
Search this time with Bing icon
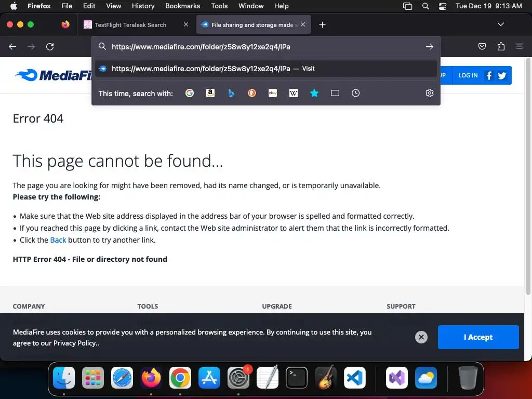click(231, 93)
